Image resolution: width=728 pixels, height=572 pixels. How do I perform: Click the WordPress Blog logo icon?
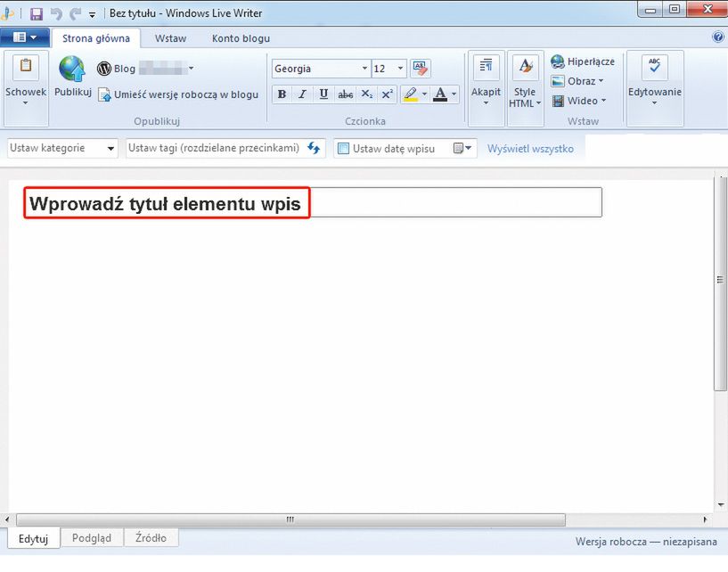point(104,69)
